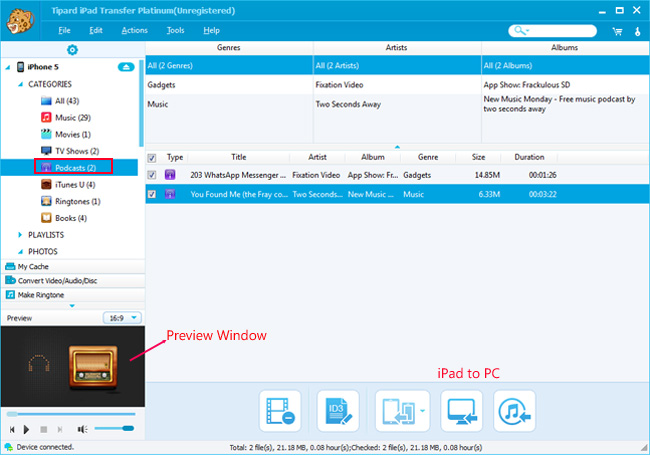Open the File menu
This screenshot has height=455, width=650.
coord(64,30)
